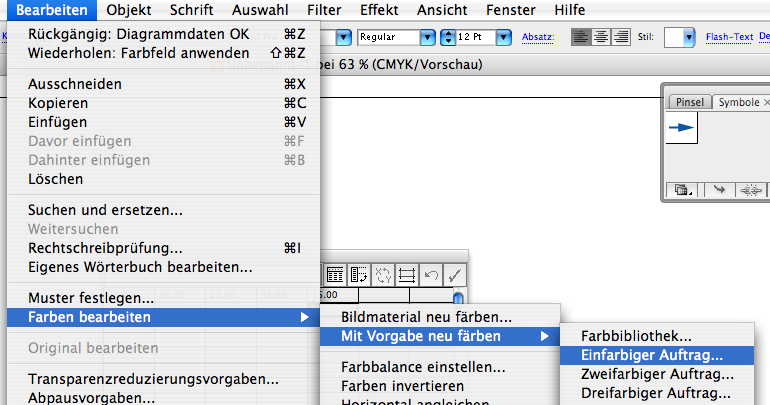Choose Rechtschreibprüfung…
This screenshot has width=770, height=405.
[164, 248]
